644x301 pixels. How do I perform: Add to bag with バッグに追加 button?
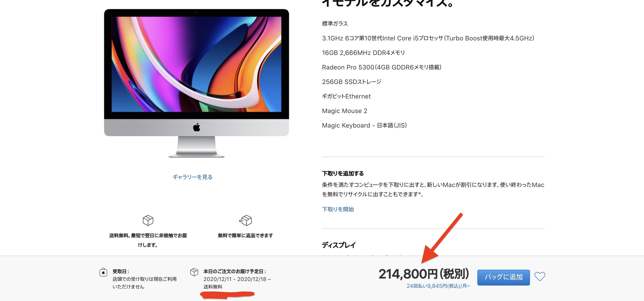click(x=503, y=277)
